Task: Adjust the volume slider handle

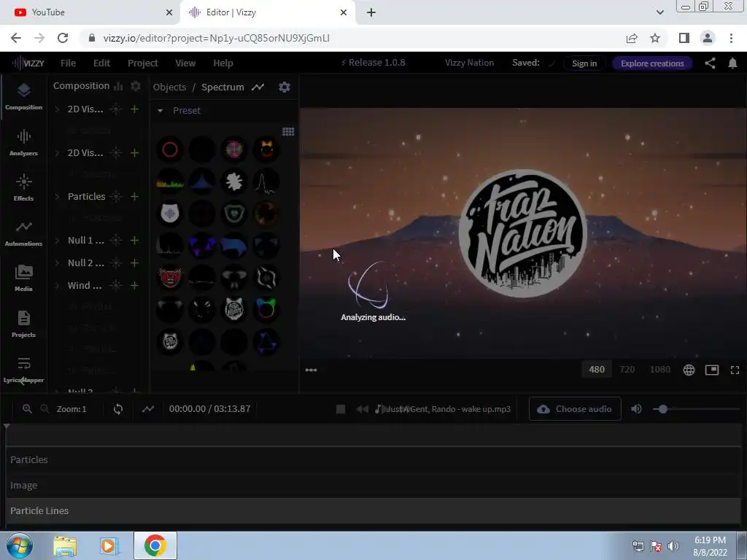Action: click(662, 409)
